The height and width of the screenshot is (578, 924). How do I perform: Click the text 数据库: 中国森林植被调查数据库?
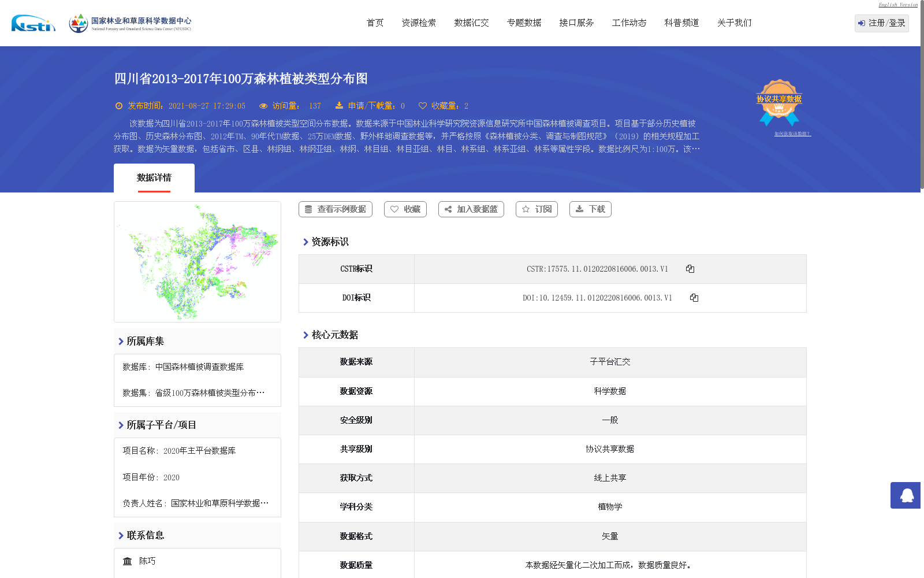tap(183, 367)
